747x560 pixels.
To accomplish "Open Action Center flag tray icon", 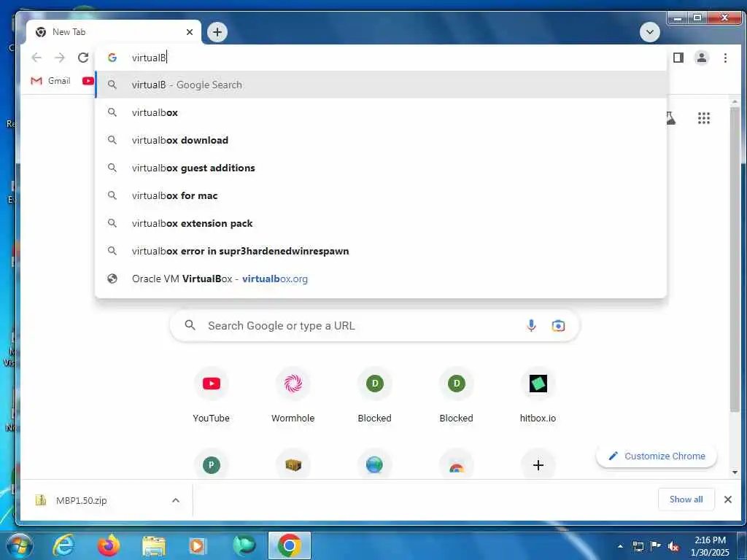I will point(656,546).
